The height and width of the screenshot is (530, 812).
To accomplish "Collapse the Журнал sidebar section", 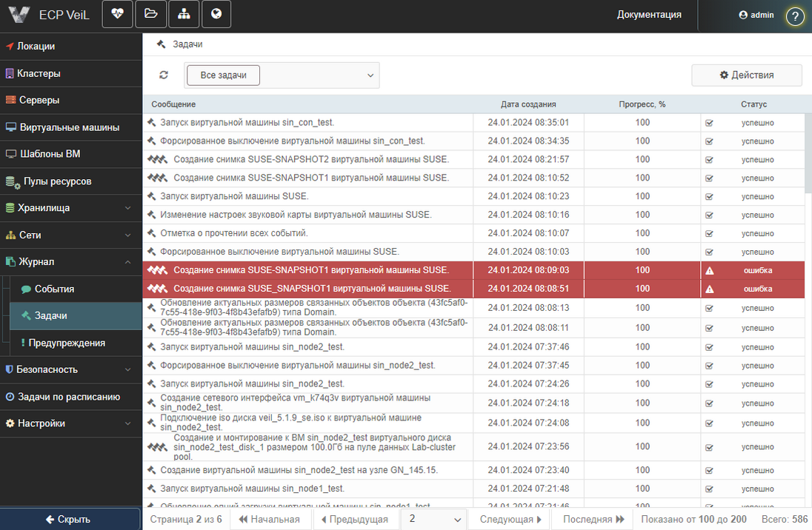I will point(71,262).
